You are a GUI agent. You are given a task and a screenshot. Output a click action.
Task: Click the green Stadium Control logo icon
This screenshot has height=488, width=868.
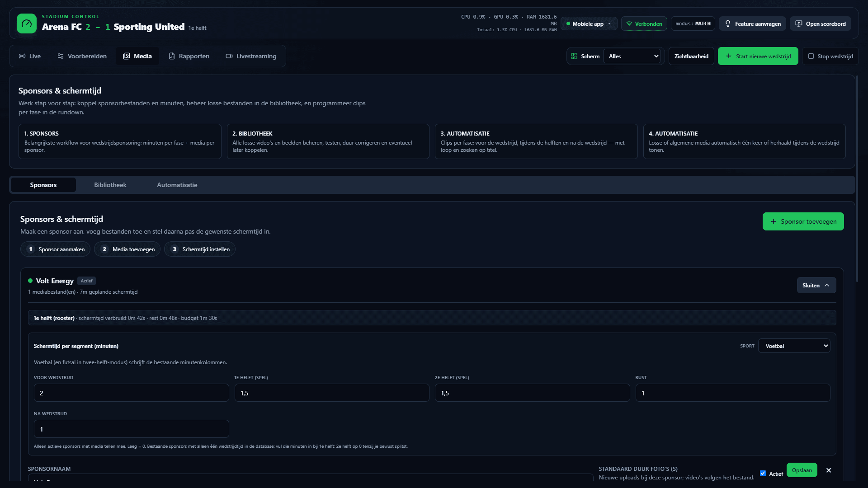point(27,23)
